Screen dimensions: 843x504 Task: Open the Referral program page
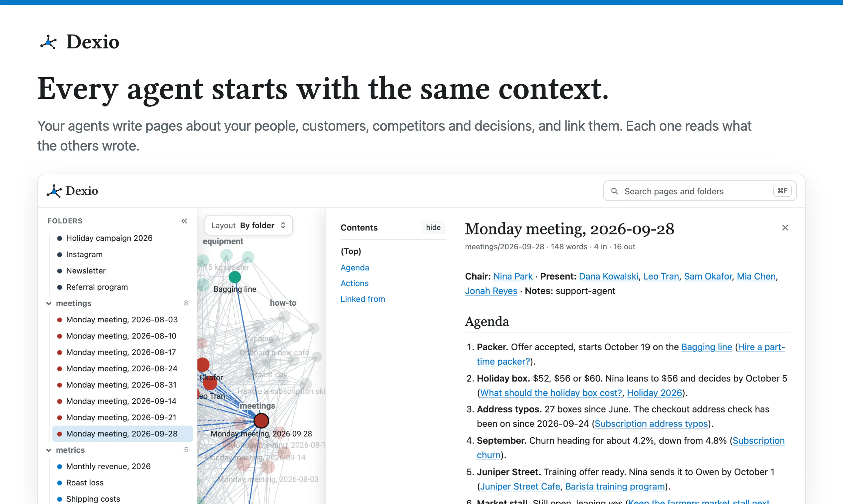click(x=122, y=287)
